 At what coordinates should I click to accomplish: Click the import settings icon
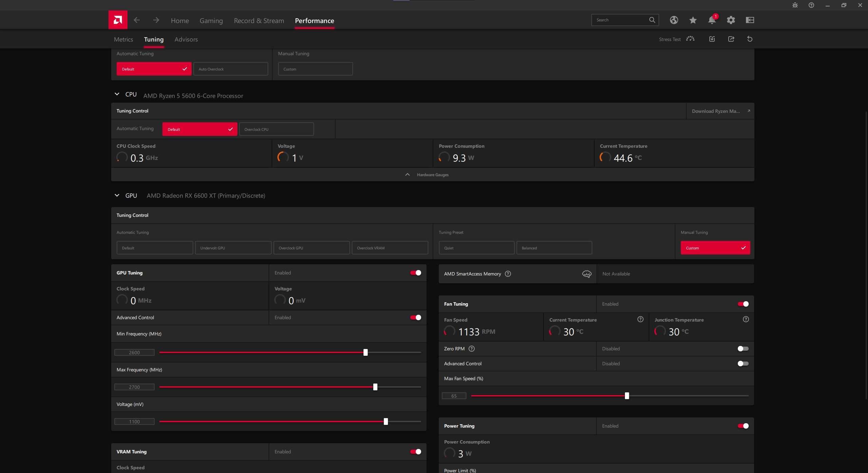(711, 39)
